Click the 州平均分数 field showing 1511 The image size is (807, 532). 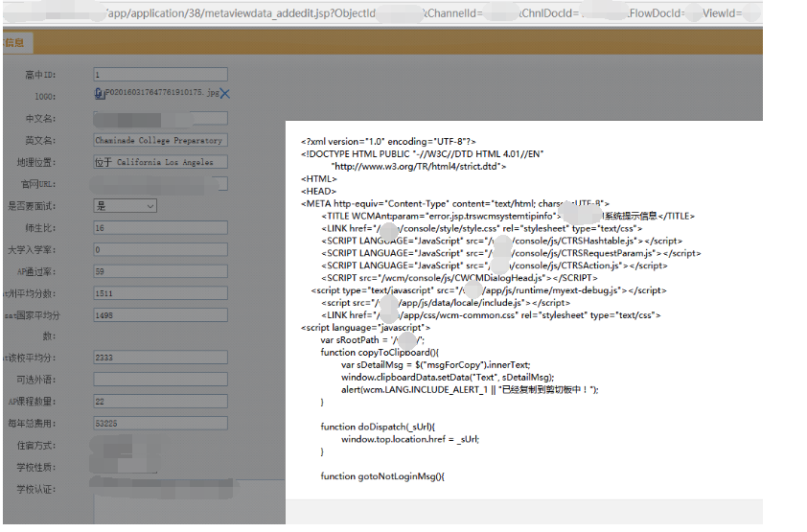tap(161, 293)
